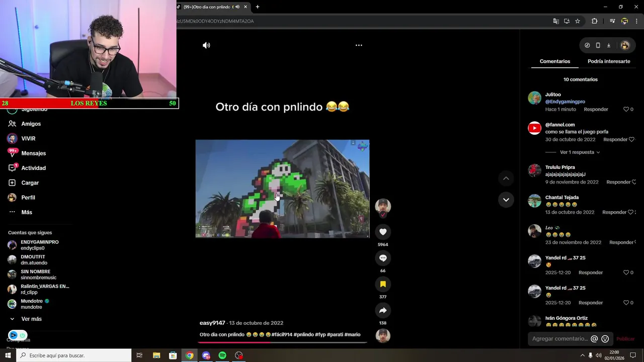The image size is (644, 362).
Task: Toggle the yellow bookmark save icon
Action: point(383,284)
